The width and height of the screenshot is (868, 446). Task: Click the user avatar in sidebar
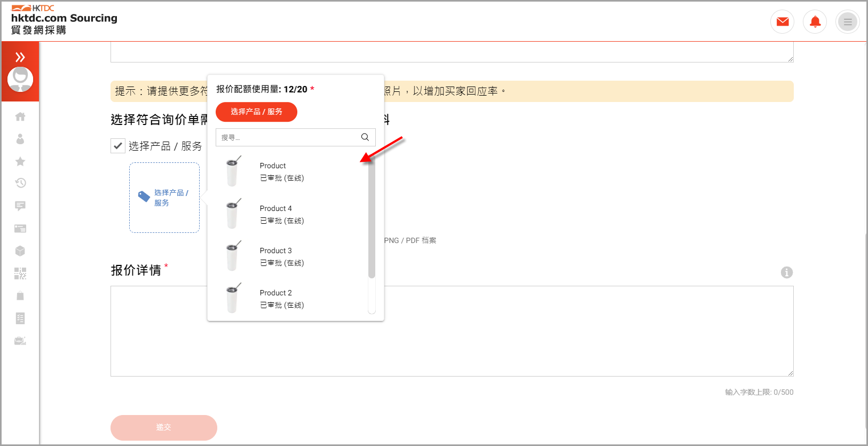pyautogui.click(x=20, y=80)
